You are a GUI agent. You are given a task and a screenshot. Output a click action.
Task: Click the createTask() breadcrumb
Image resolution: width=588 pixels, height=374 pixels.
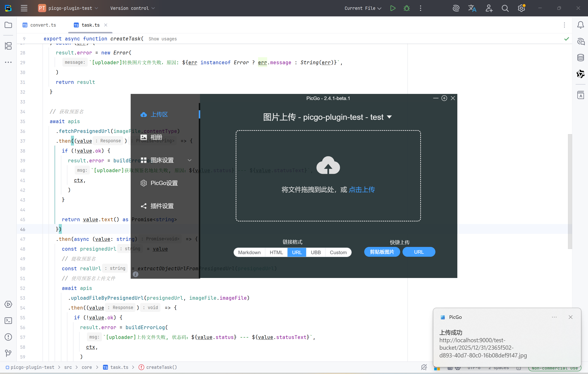click(158, 367)
